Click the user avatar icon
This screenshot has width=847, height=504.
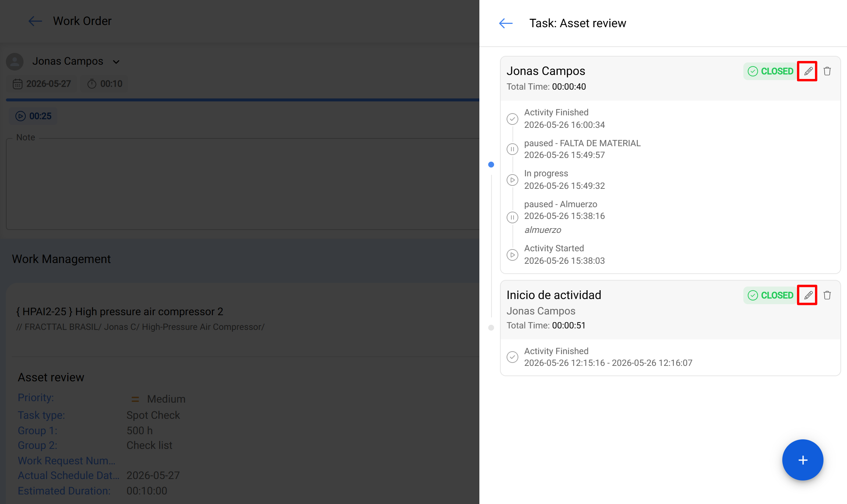[15, 62]
